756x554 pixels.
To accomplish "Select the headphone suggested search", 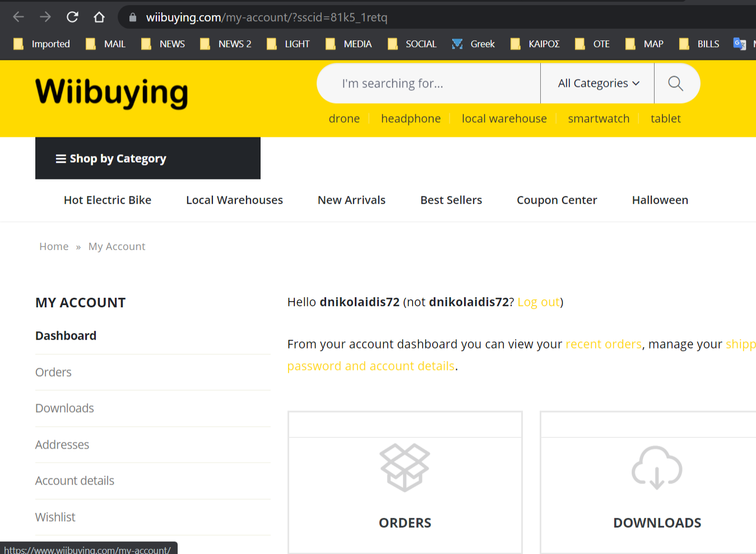I will click(x=411, y=118).
